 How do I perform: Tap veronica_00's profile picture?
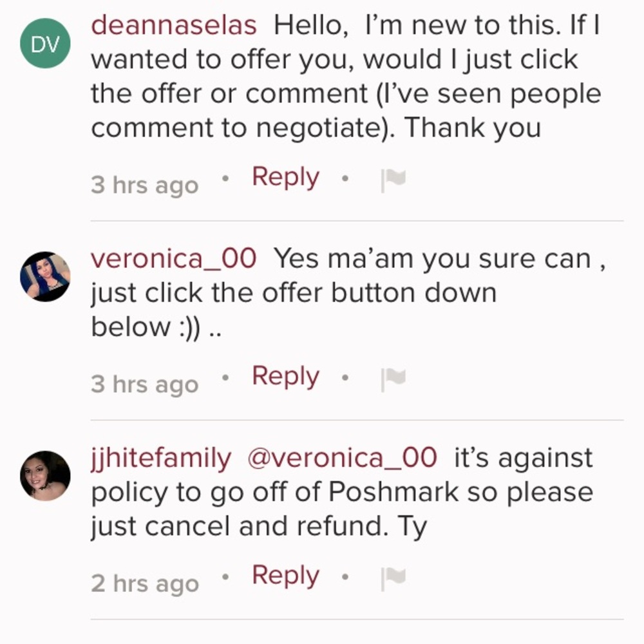click(45, 276)
